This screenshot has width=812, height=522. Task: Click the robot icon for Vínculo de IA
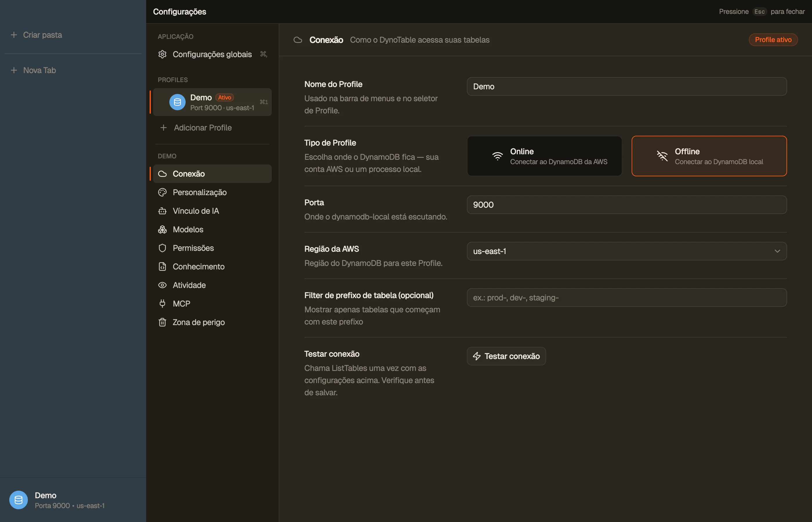(x=162, y=211)
